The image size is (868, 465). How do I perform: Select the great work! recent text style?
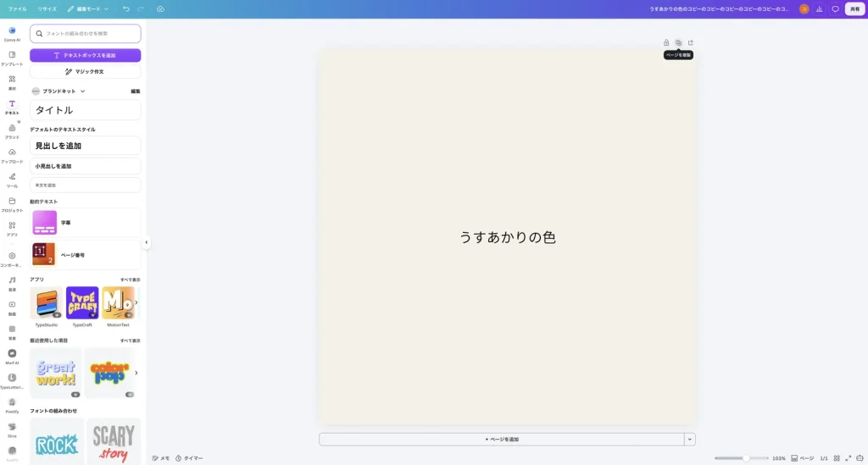(56, 374)
